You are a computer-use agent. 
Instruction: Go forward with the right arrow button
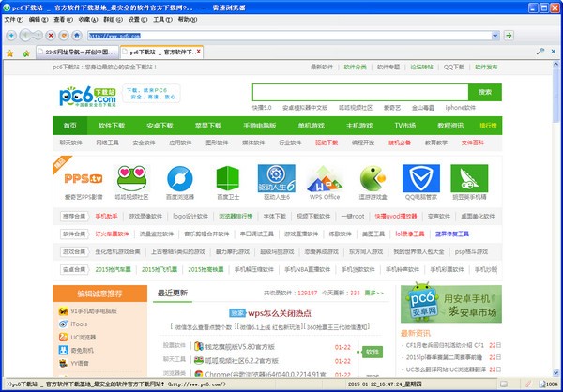[38, 36]
